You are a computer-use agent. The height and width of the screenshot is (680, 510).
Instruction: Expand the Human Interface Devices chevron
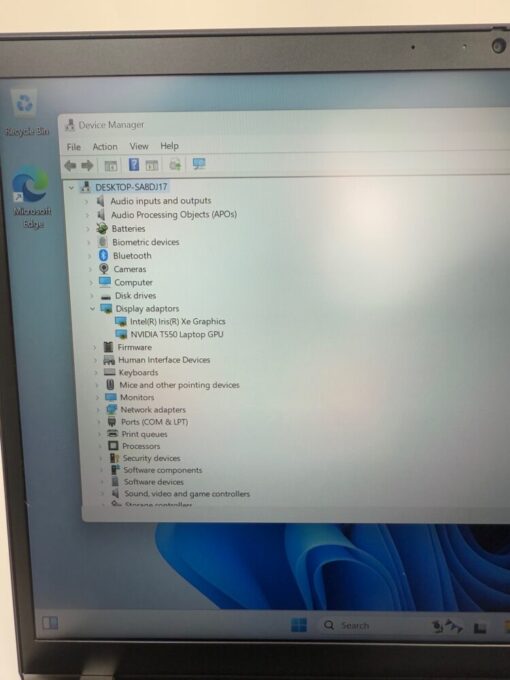tap(95, 360)
